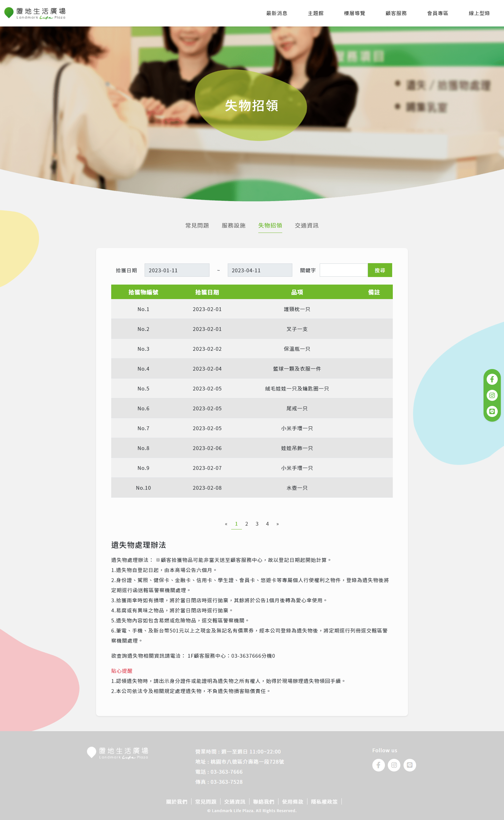Open the start date picker showing 2023-01-11
This screenshot has height=820, width=504.
click(177, 270)
